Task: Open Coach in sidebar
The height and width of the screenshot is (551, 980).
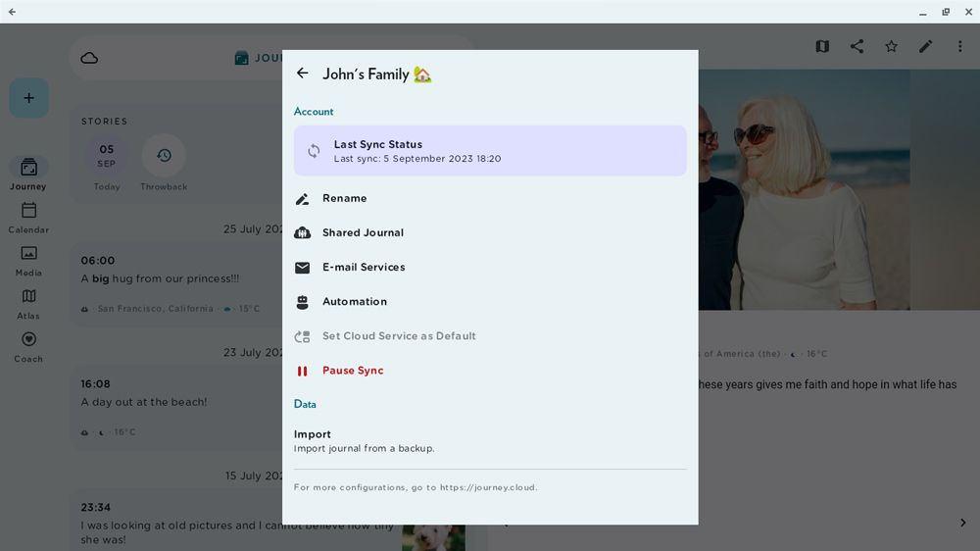Action: [x=28, y=347]
